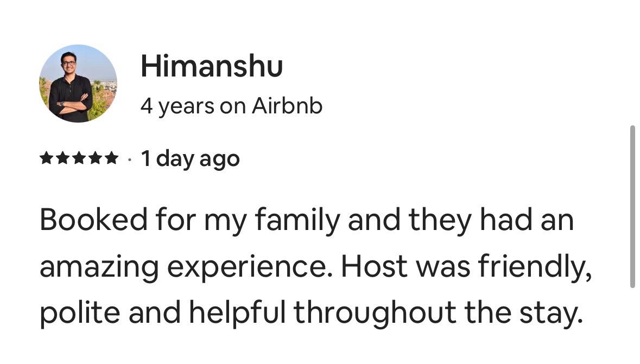Click the dot separator after the stars
640x364 pixels.
129,159
